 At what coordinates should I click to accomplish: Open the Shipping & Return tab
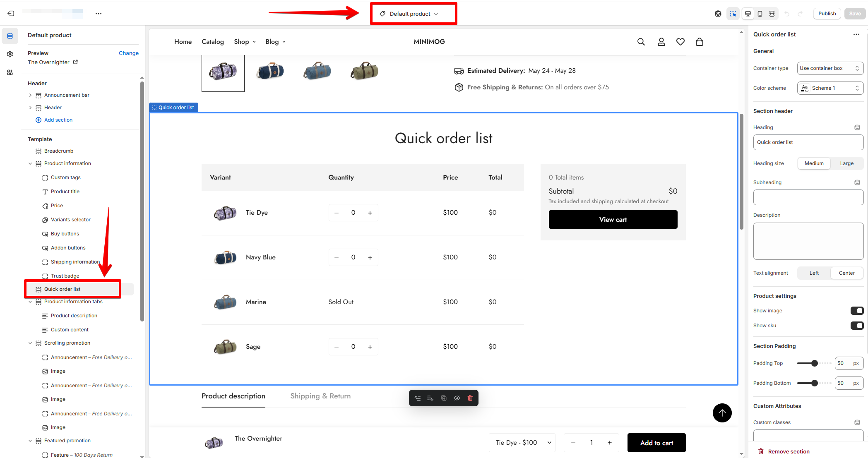pos(320,396)
